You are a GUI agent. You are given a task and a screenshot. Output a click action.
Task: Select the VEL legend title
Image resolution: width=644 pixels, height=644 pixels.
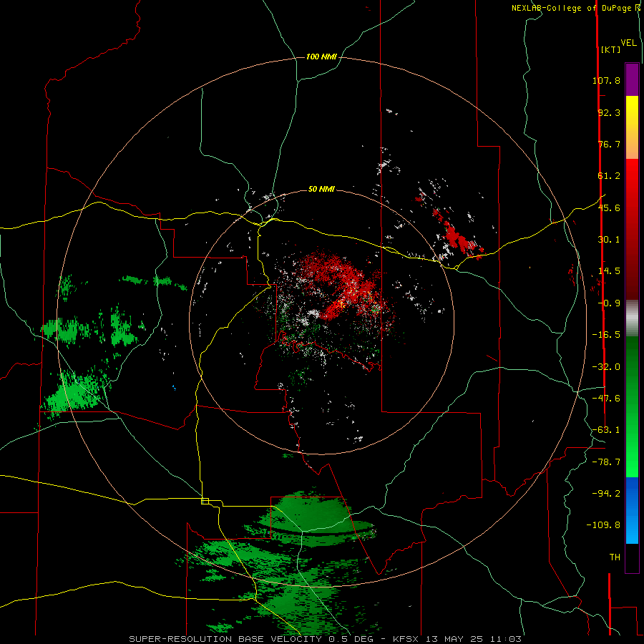click(628, 43)
